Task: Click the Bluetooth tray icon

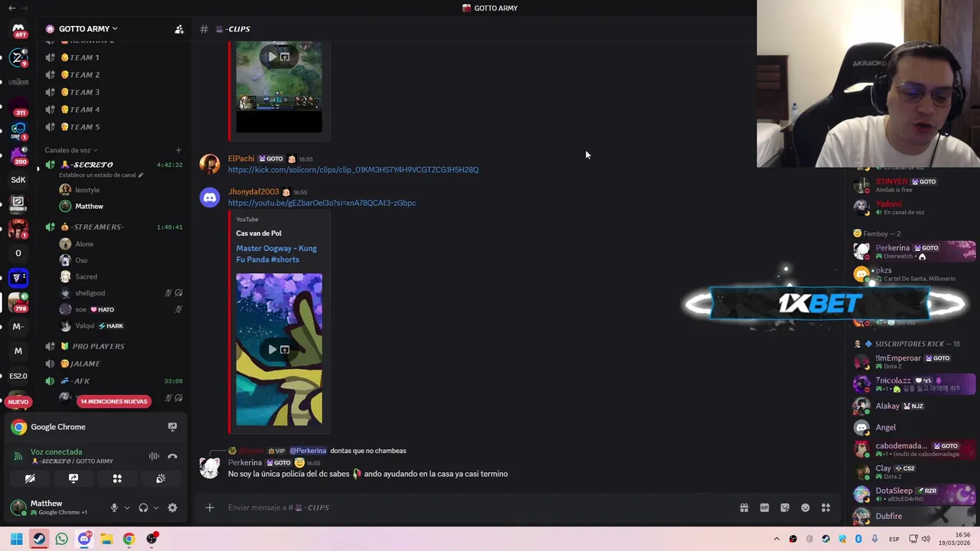Action: pos(858,539)
